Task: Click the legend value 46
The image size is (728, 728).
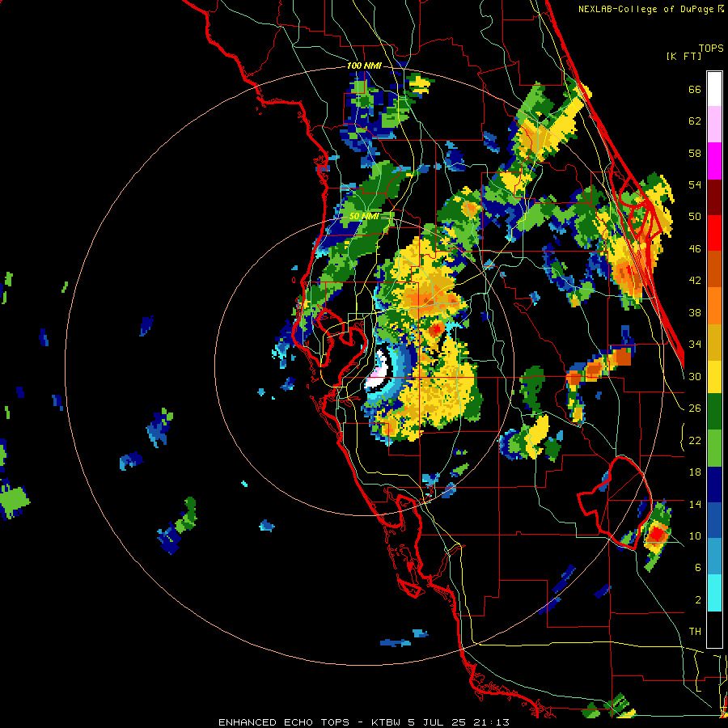Action: pyautogui.click(x=695, y=249)
